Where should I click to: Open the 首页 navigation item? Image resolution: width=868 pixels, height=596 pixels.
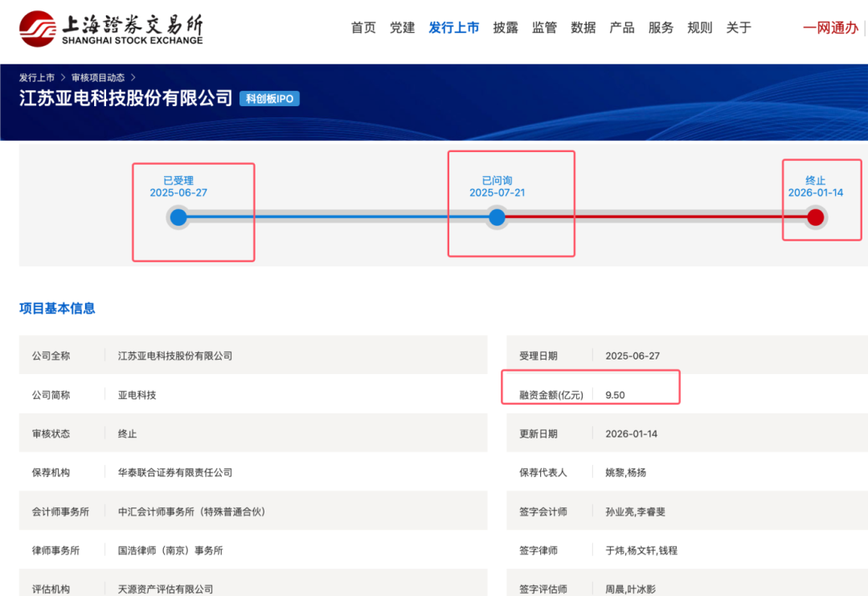(x=363, y=27)
